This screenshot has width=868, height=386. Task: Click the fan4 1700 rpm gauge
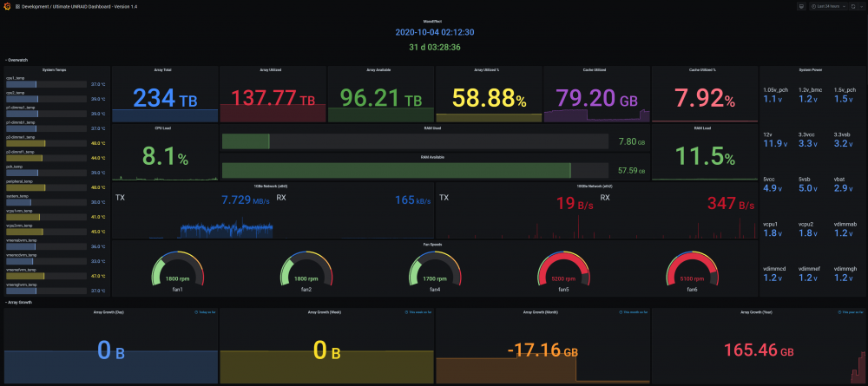point(435,270)
